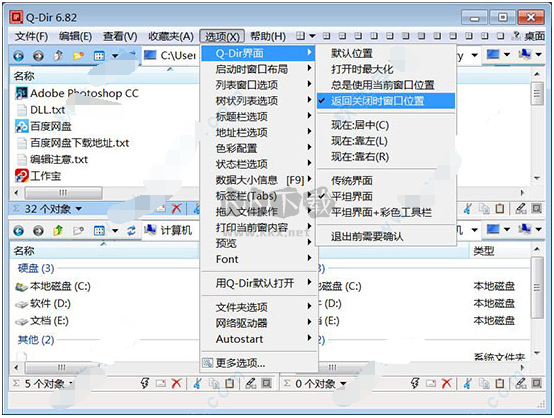The width and height of the screenshot is (554, 418).
Task: Open 收藏夹(A) menu
Action: point(171,36)
